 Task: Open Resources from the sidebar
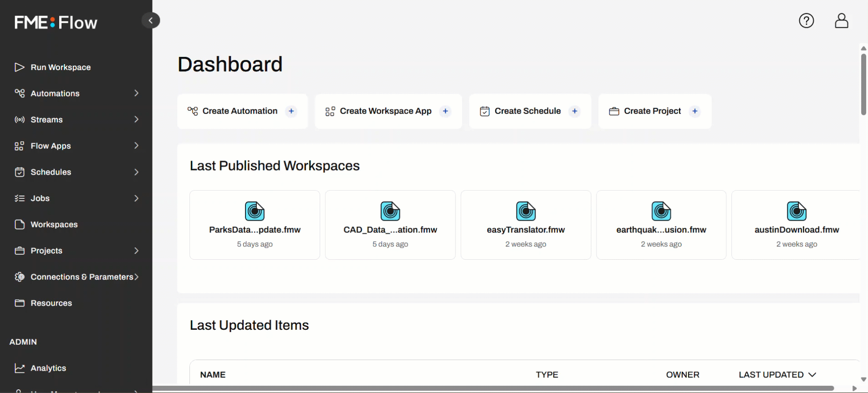(x=51, y=303)
